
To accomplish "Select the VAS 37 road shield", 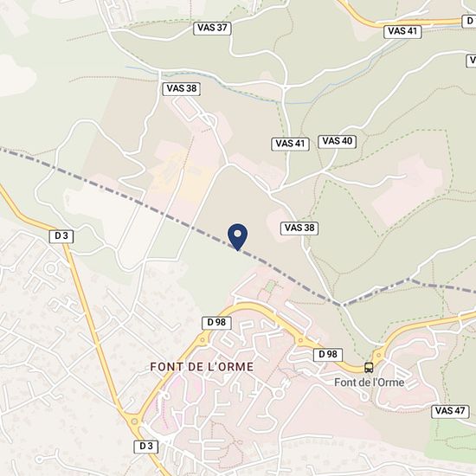I will [x=213, y=29].
